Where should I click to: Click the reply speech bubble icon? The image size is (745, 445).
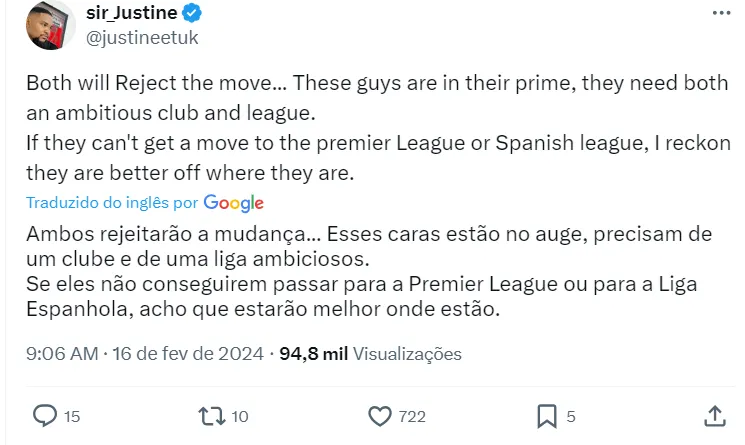[x=45, y=416]
